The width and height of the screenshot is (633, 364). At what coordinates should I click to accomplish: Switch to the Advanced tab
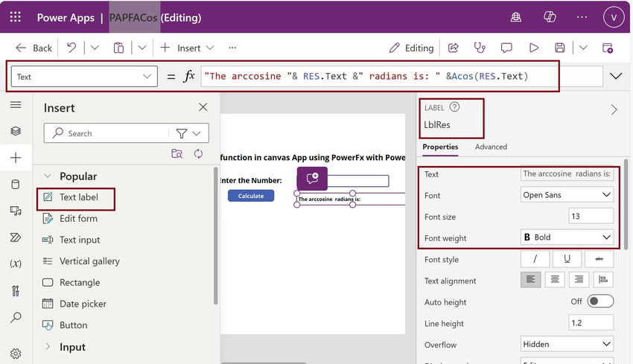point(491,147)
